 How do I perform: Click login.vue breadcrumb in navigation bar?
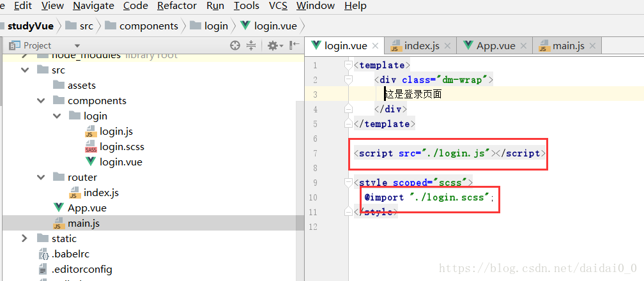pyautogui.click(x=269, y=26)
